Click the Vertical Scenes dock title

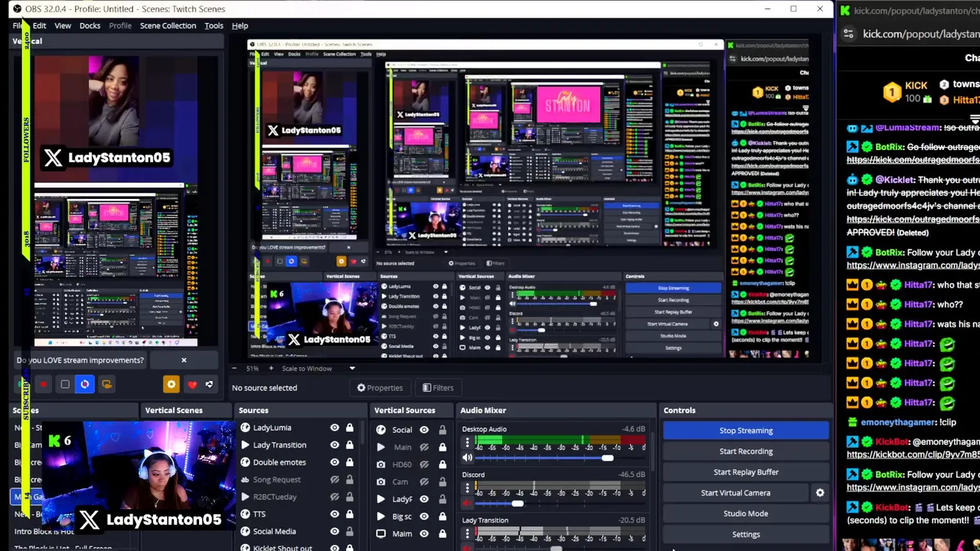pos(174,410)
